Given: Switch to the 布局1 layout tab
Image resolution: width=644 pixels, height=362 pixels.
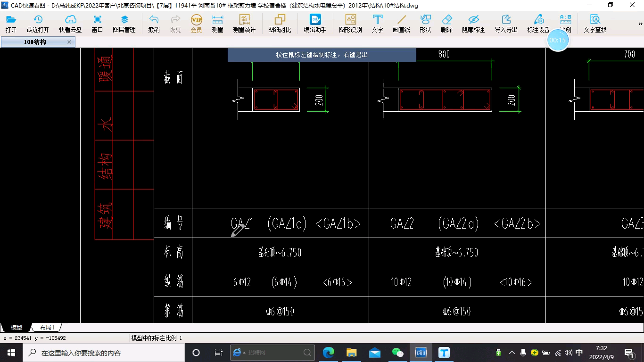Looking at the screenshot, I should click(46, 326).
